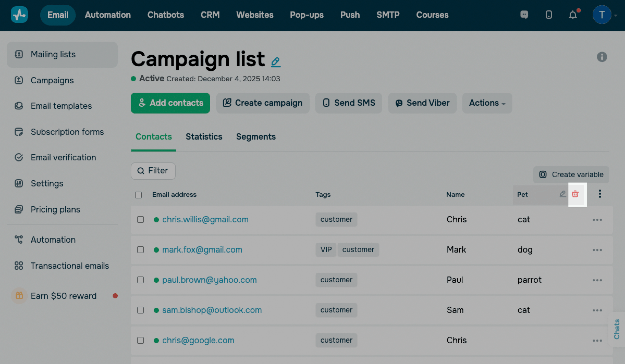This screenshot has width=625, height=364.
Task: Switch to the Statistics tab
Action: pos(204,137)
